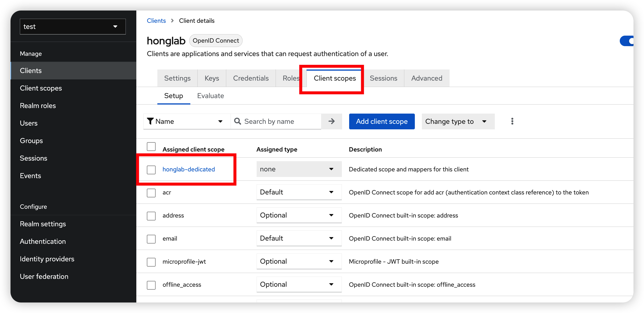Image resolution: width=644 pixels, height=313 pixels.
Task: Switch to the Credentials tab
Action: (x=251, y=78)
